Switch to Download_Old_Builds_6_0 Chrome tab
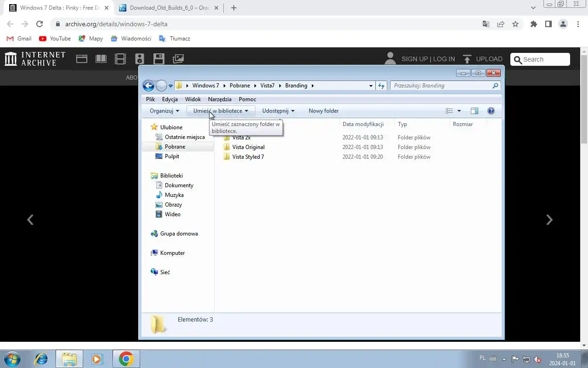The height and width of the screenshot is (368, 588). point(169,8)
